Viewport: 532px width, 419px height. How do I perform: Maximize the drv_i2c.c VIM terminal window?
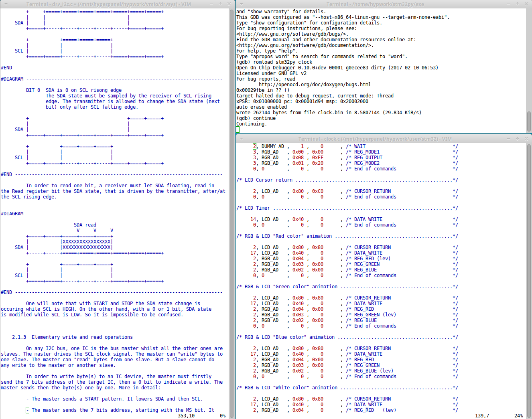pos(220,4)
